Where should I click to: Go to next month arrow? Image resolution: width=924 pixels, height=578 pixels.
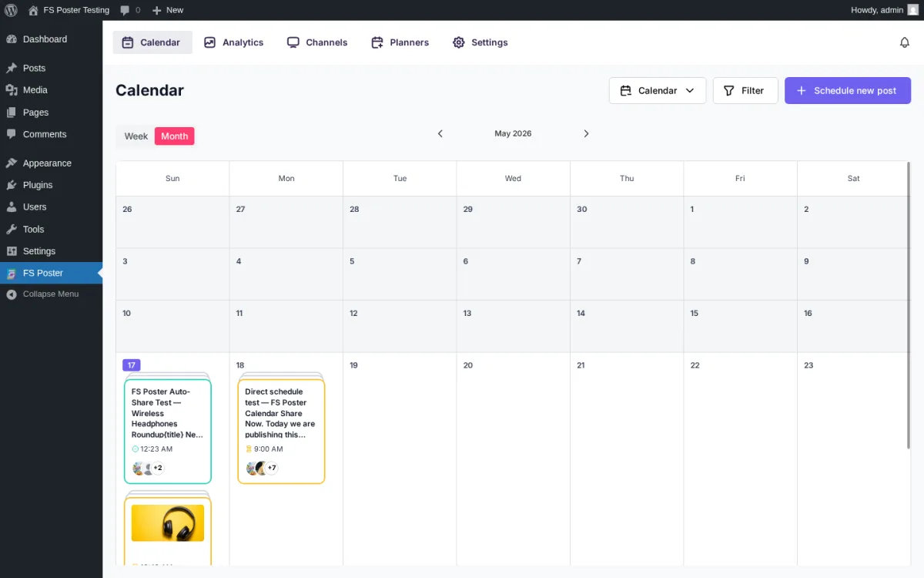(x=586, y=133)
